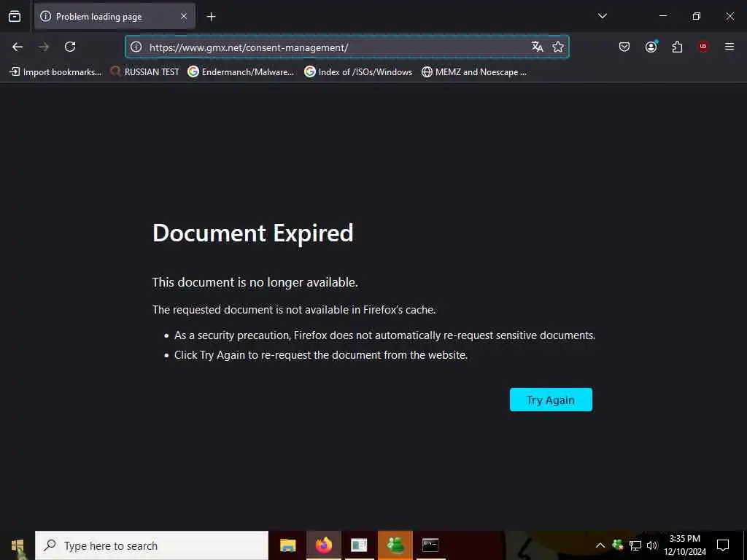747x560 pixels.
Task: Open RUSSIAN TEST bookmark
Action: [x=145, y=72]
